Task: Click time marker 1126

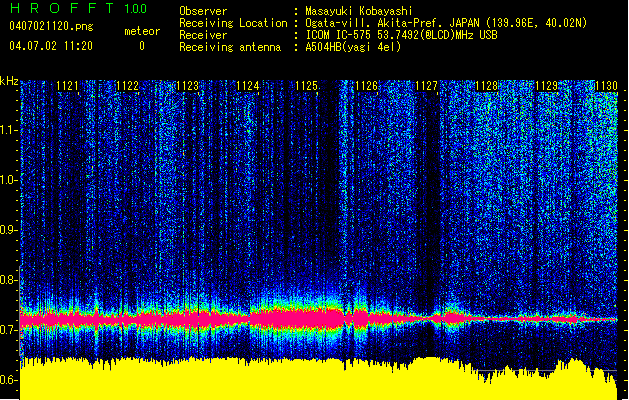Action: click(367, 86)
